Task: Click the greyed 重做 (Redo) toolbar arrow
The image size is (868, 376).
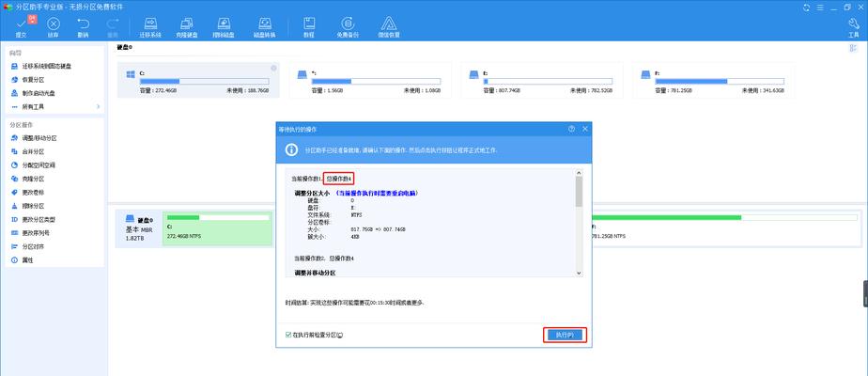Action: (x=113, y=26)
